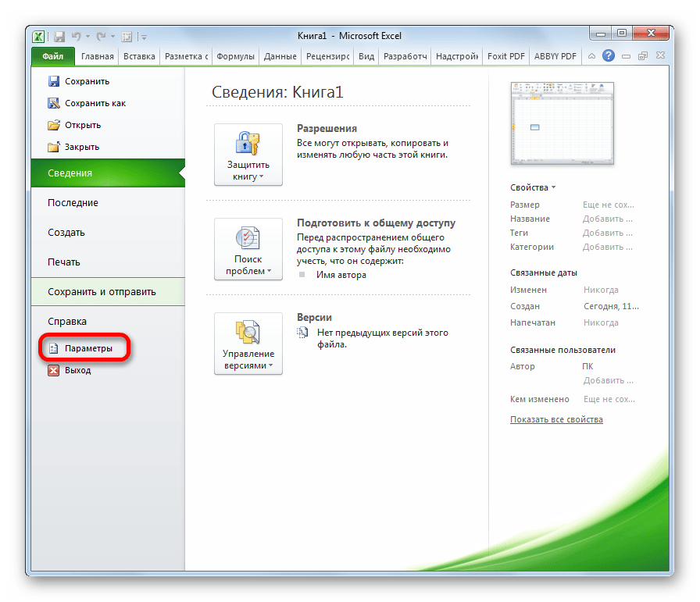Click the workbook restore window icon
The height and width of the screenshot is (602, 700).
coord(643,56)
